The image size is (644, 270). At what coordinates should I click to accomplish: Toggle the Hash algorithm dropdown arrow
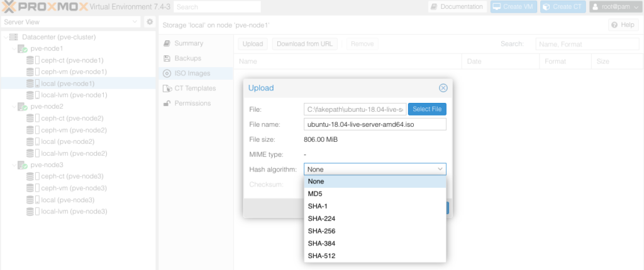pos(440,169)
